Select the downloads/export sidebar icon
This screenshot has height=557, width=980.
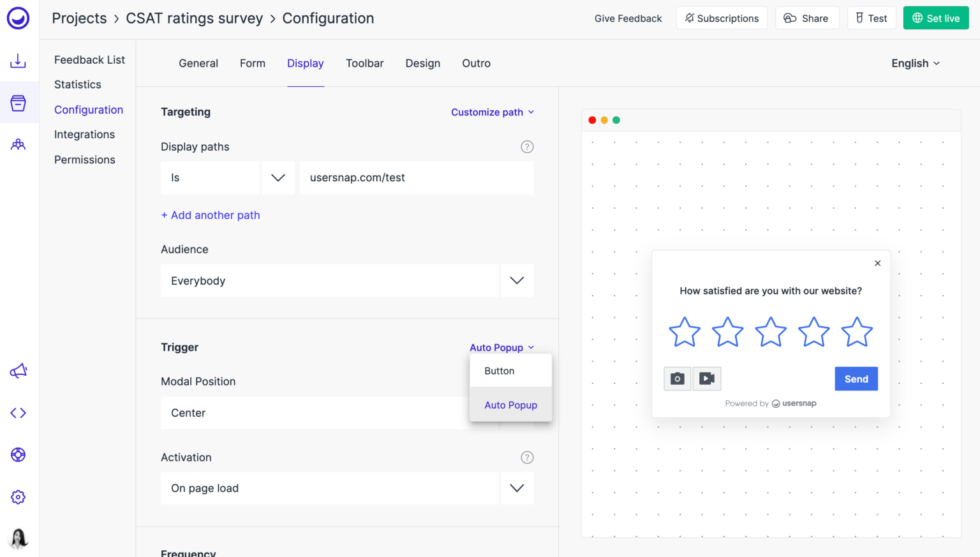(x=18, y=61)
